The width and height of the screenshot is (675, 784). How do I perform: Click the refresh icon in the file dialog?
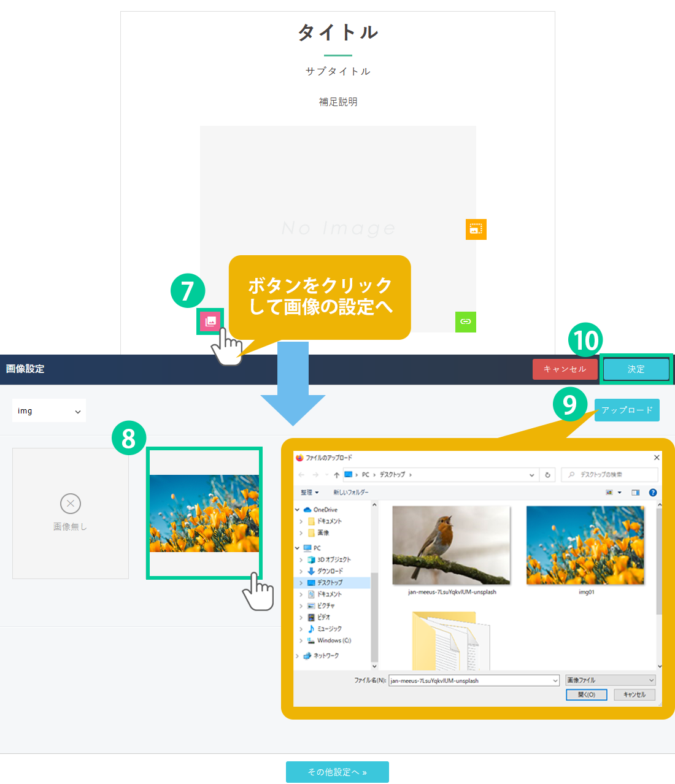click(547, 475)
